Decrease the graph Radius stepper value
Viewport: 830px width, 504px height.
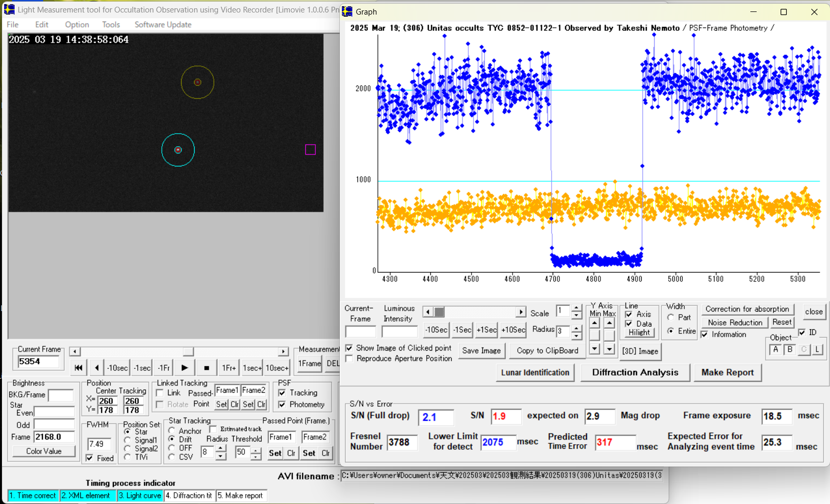click(576, 335)
